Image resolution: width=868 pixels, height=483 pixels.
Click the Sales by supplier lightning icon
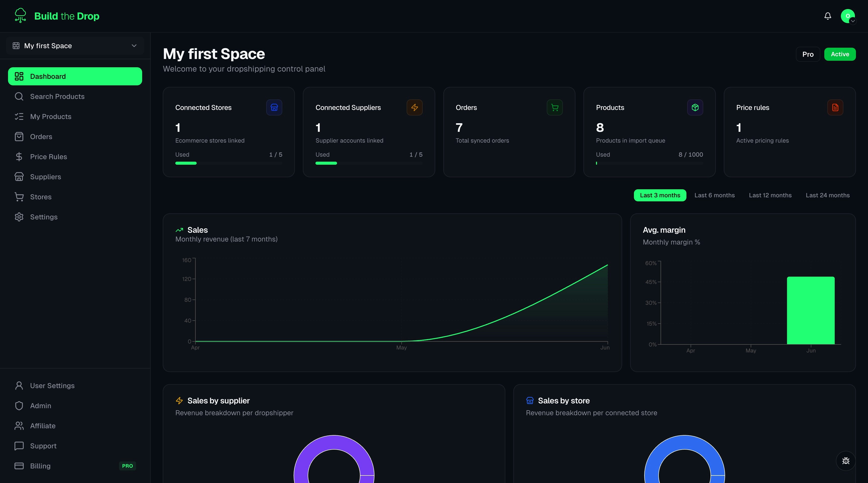(x=179, y=400)
